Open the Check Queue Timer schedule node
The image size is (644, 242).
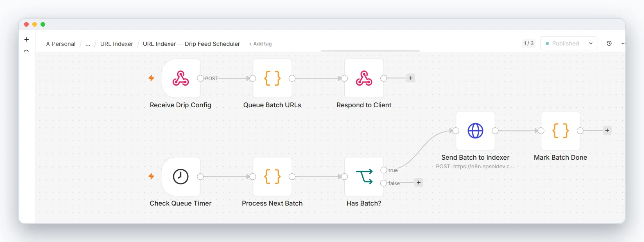[181, 176]
